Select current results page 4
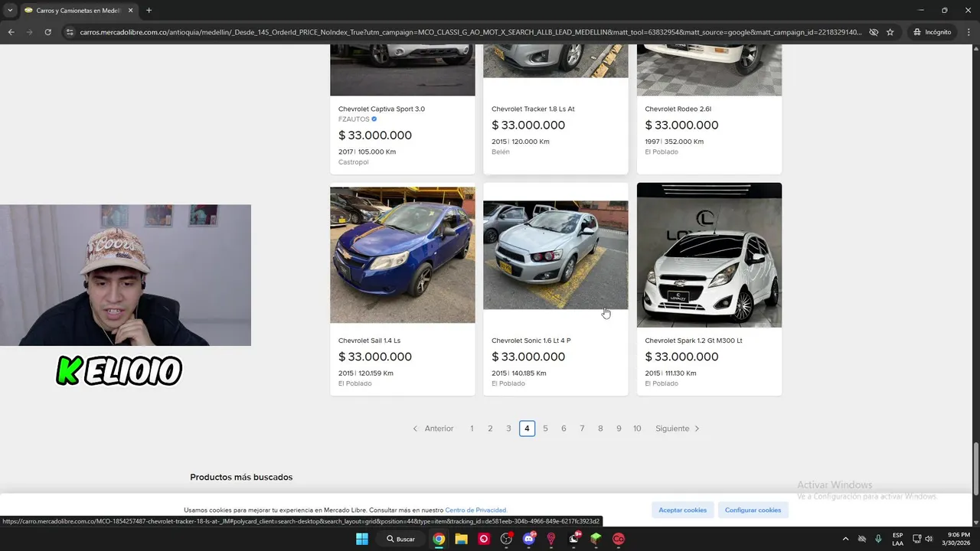This screenshot has height=551, width=980. click(x=527, y=429)
